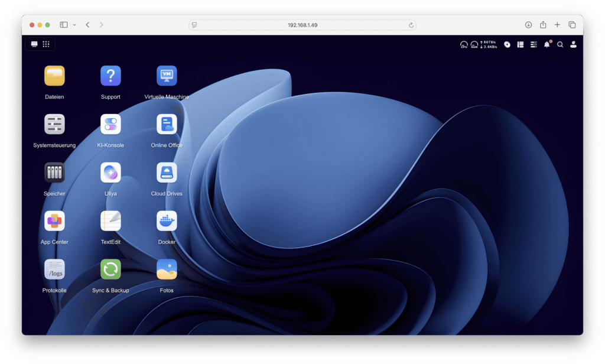Open the Dateien file manager app

54,76
